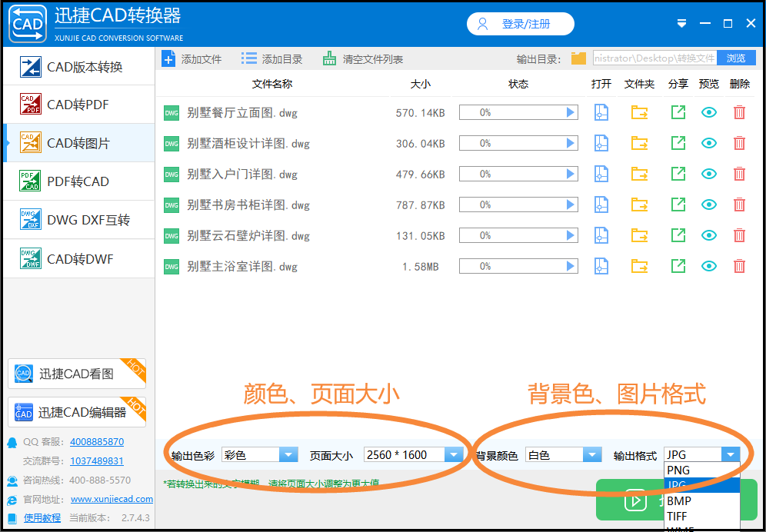
Task: Click the 浏览 browse button
Action: tap(736, 58)
